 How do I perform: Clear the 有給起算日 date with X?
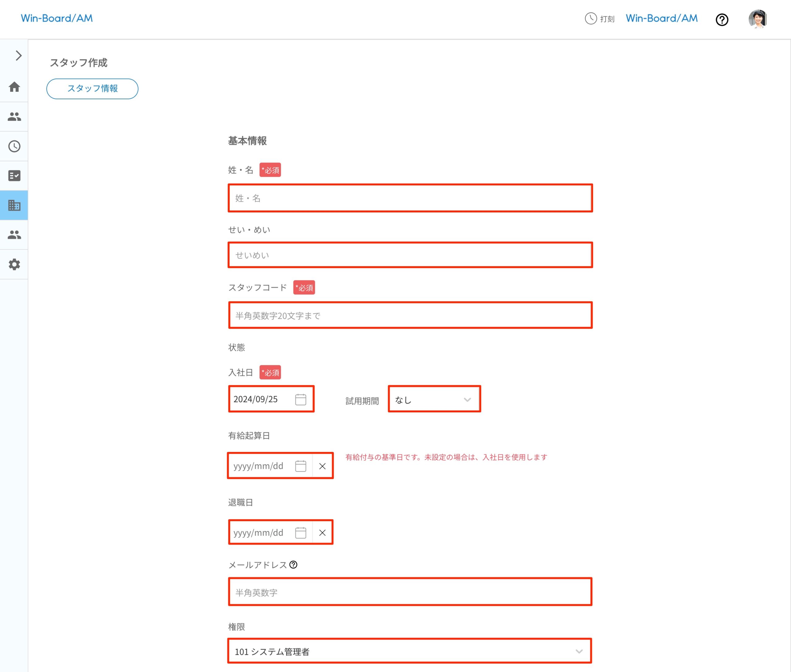pos(322,466)
